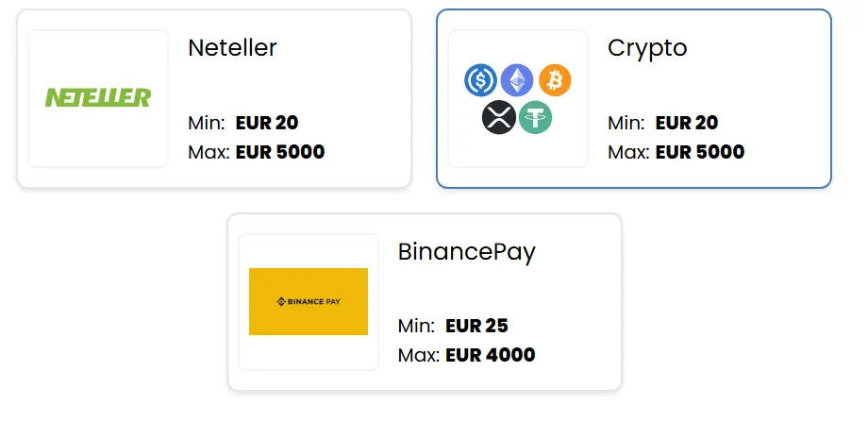Click the purple Ethereum coin icon
The image size is (868, 422).
point(517,81)
